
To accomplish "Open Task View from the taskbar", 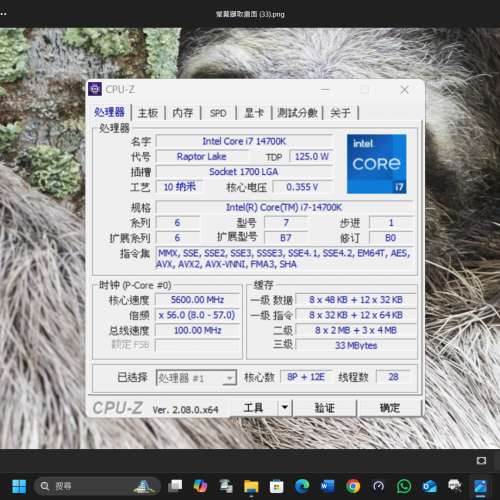I will click(x=175, y=486).
